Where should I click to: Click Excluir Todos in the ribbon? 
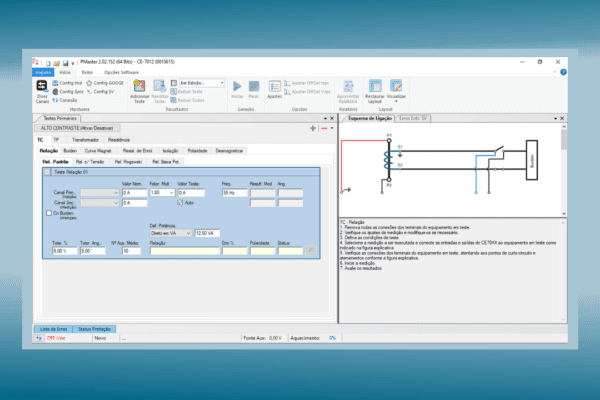tap(187, 100)
